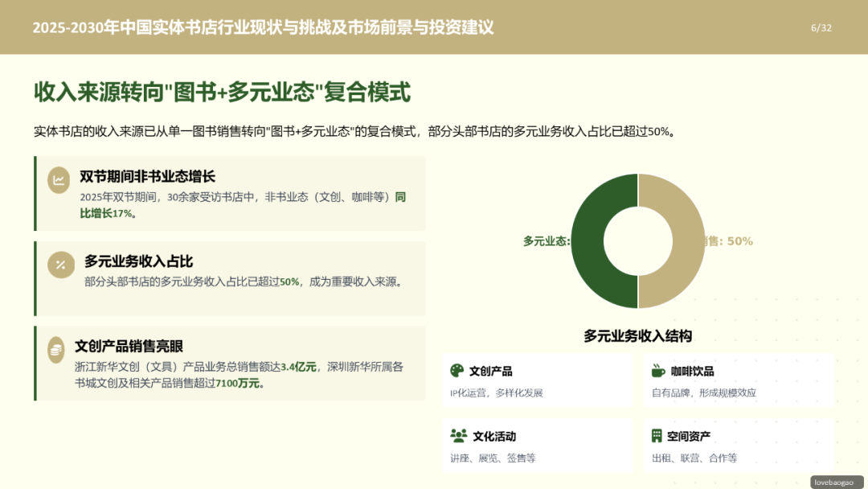Image resolution: width=868 pixels, height=489 pixels.
Task: Click the header title 2025-2030年中国实体书店行业现状
Action: click(x=264, y=27)
